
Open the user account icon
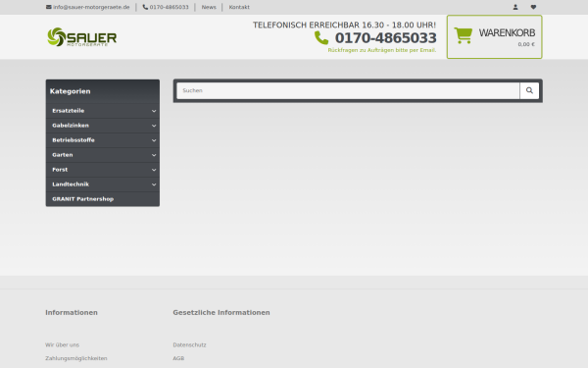515,7
